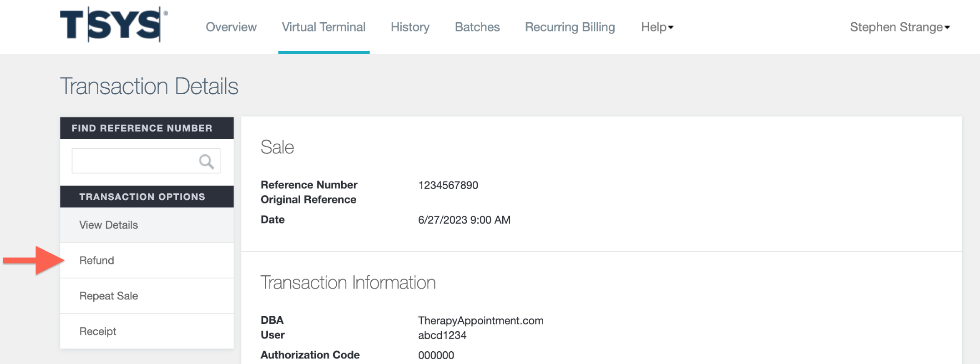The image size is (980, 364).
Task: Click the Transaction Options header
Action: tap(146, 197)
